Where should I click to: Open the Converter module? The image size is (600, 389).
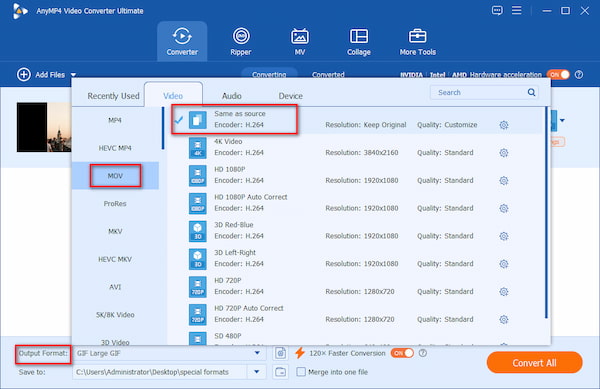pyautogui.click(x=182, y=41)
